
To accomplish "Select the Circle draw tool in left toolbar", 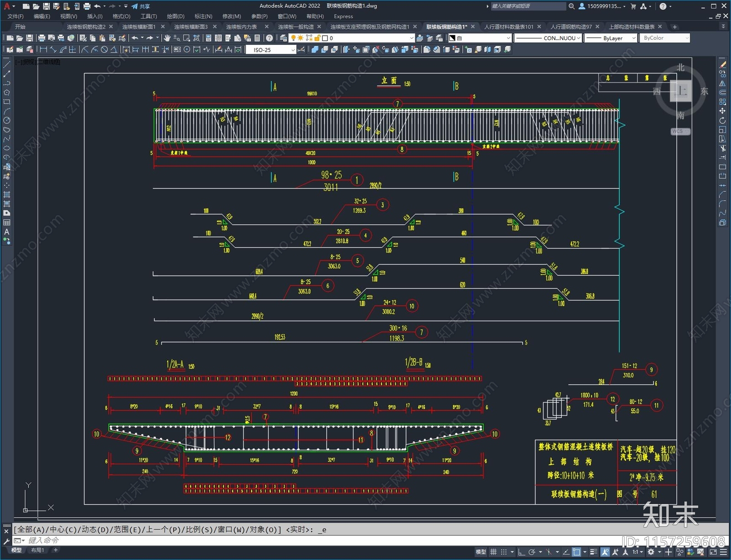I will 6,120.
